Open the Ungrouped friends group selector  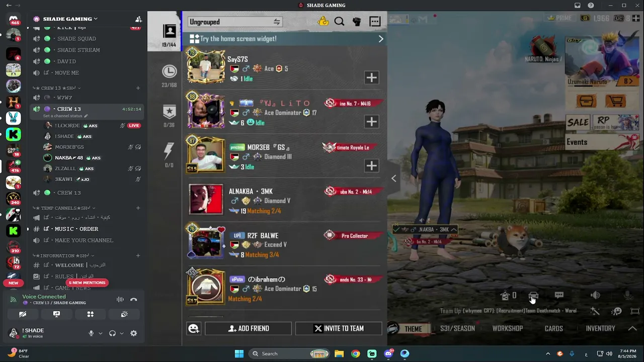point(234,22)
